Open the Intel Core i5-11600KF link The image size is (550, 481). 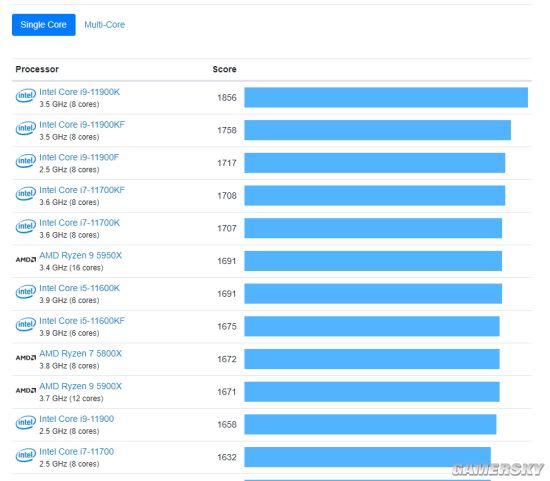pyautogui.click(x=82, y=320)
